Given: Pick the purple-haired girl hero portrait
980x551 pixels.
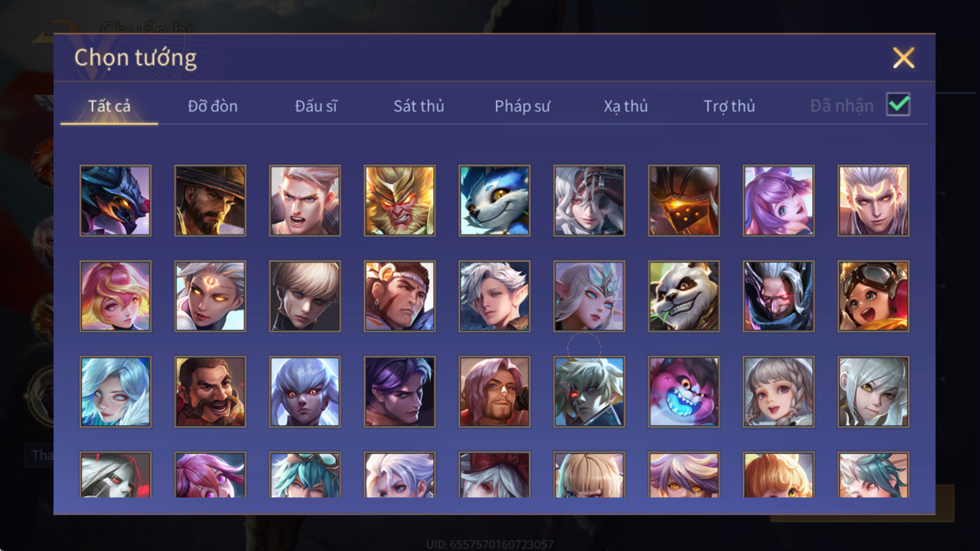Looking at the screenshot, I should 778,200.
